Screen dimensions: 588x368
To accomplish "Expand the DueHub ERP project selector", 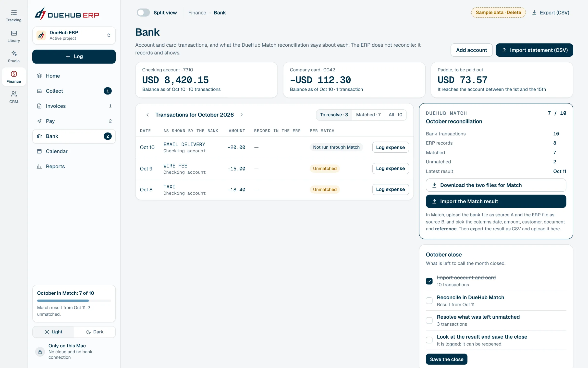I will pos(74,36).
